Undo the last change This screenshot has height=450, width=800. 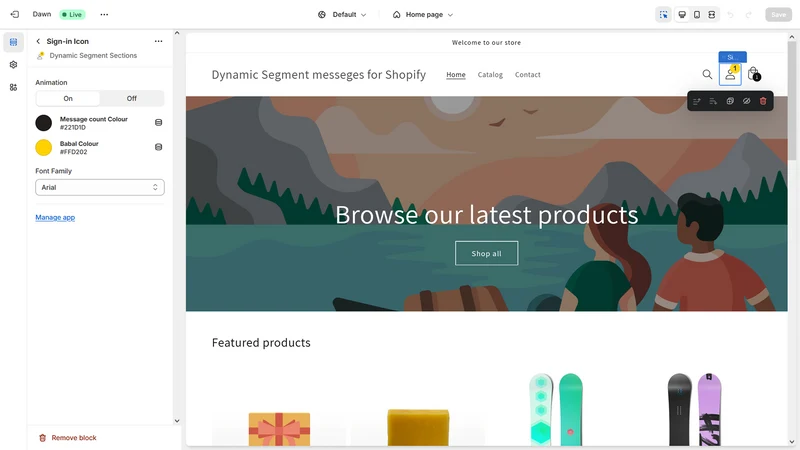(731, 15)
